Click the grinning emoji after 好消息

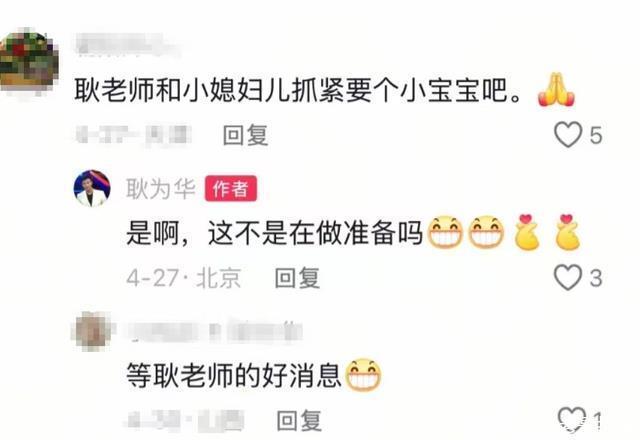363,375
